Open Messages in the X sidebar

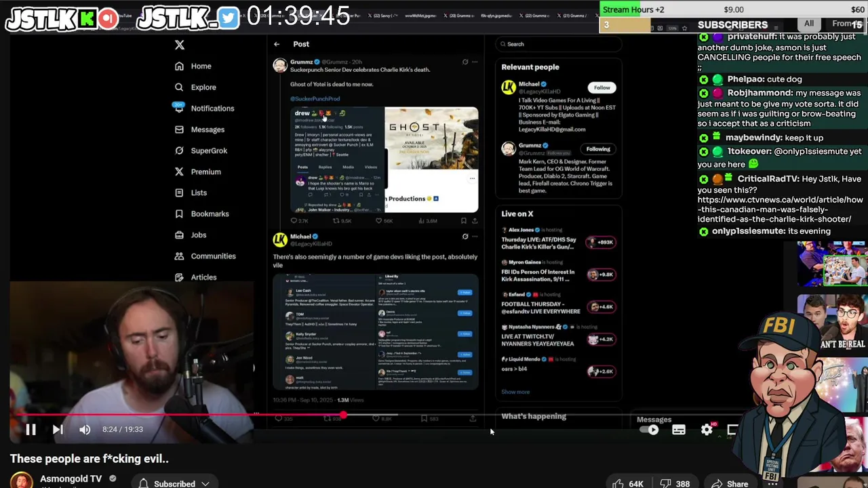(199, 129)
